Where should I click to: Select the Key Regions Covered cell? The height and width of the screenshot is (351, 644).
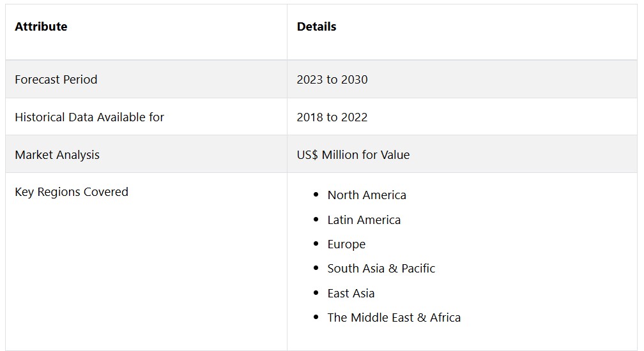(72, 192)
